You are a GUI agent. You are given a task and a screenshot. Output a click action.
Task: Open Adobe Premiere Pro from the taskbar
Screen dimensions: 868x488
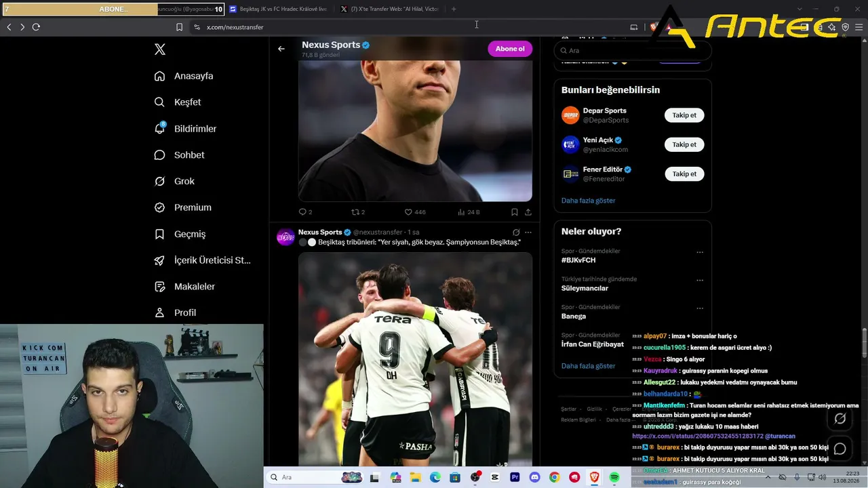[515, 477]
